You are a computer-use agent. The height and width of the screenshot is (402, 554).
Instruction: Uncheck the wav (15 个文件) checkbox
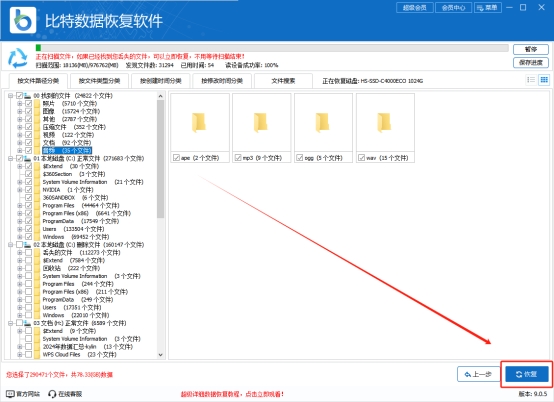pos(361,158)
